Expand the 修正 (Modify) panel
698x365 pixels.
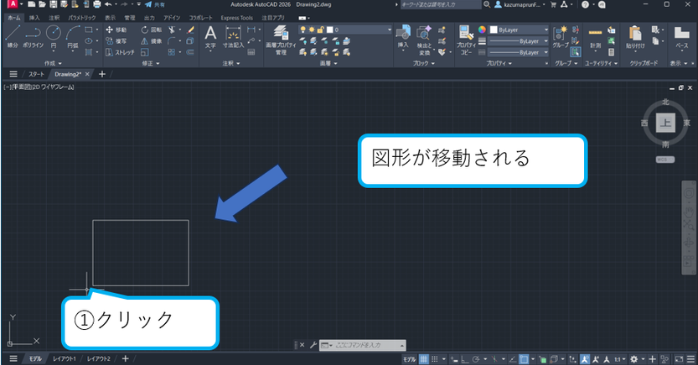point(150,63)
